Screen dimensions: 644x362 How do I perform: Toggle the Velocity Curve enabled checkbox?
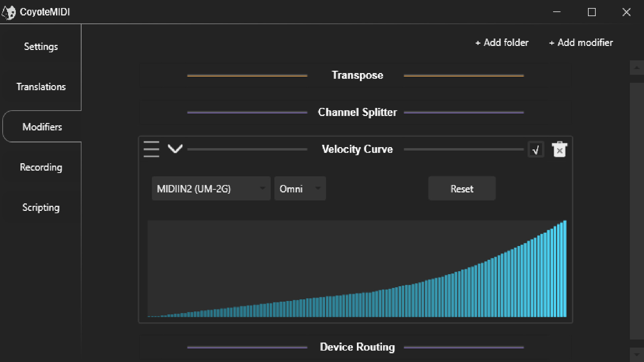pyautogui.click(x=536, y=149)
